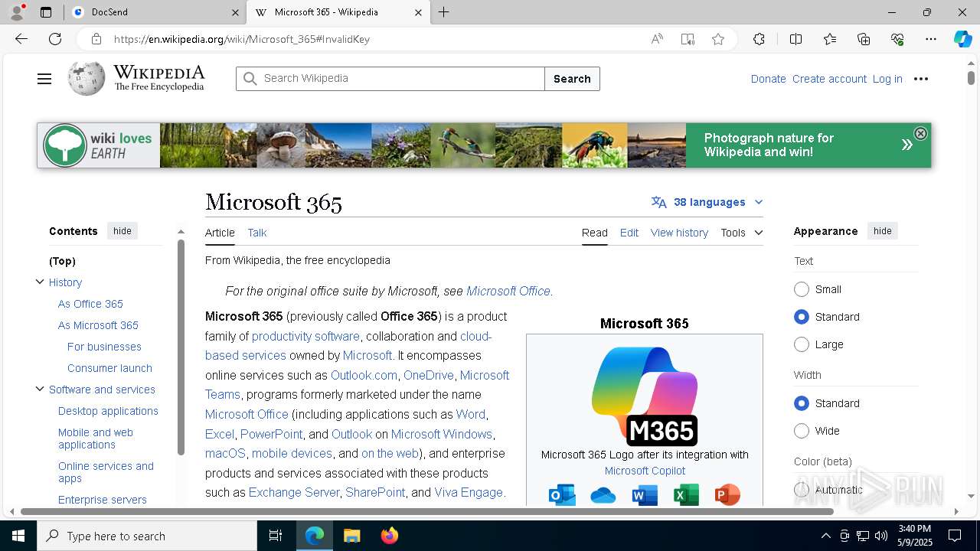Viewport: 980px width, 551px height.
Task: Click the double-arrow on the nature banner
Action: (x=906, y=145)
